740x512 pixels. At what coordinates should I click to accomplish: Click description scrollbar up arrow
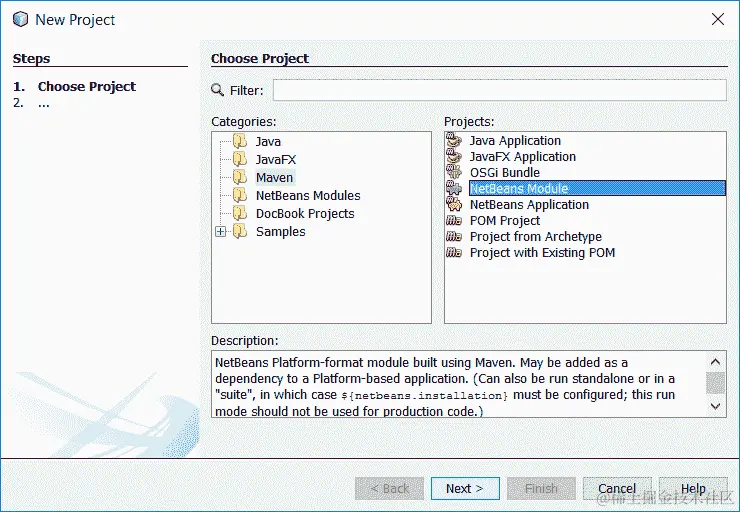click(x=715, y=362)
